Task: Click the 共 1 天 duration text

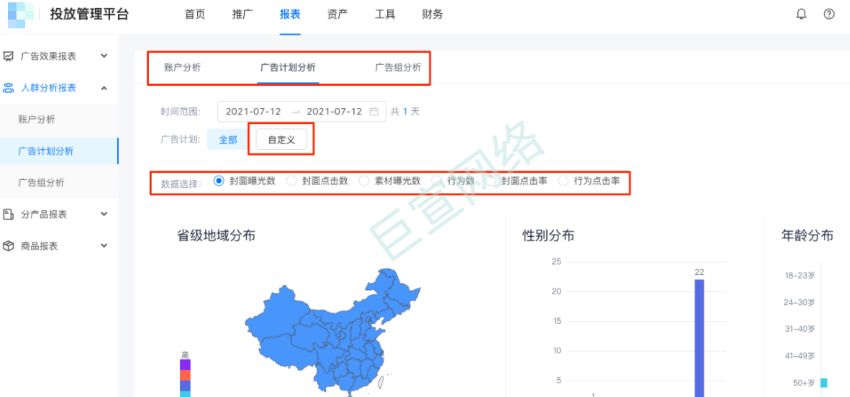Action: click(405, 112)
